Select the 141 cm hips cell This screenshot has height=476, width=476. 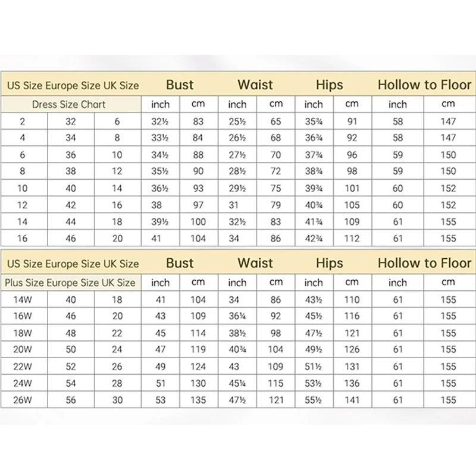(x=353, y=400)
